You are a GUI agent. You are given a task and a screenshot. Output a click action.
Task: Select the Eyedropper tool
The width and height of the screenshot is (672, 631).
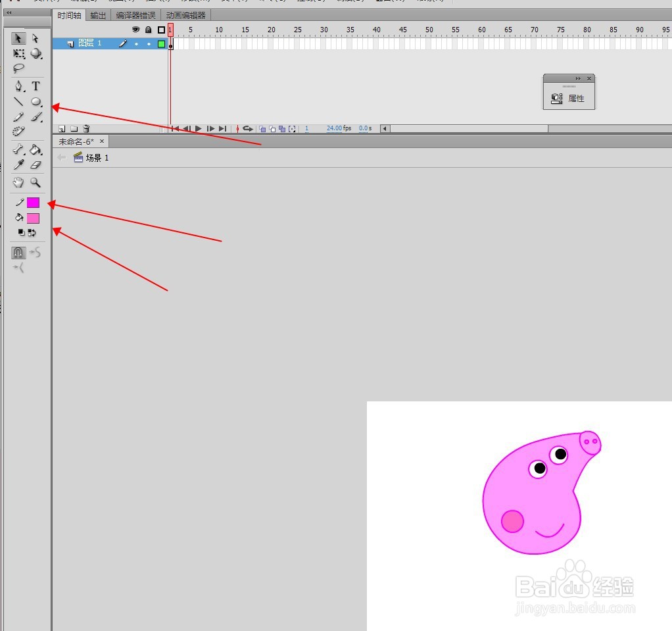click(18, 164)
